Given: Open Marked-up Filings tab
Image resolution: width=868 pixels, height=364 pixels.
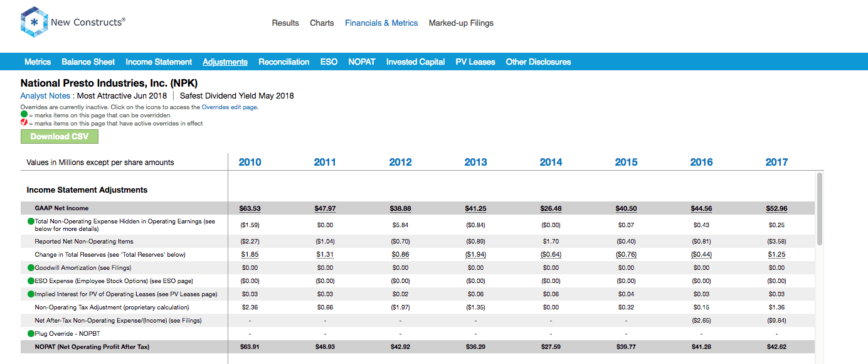Looking at the screenshot, I should (461, 23).
